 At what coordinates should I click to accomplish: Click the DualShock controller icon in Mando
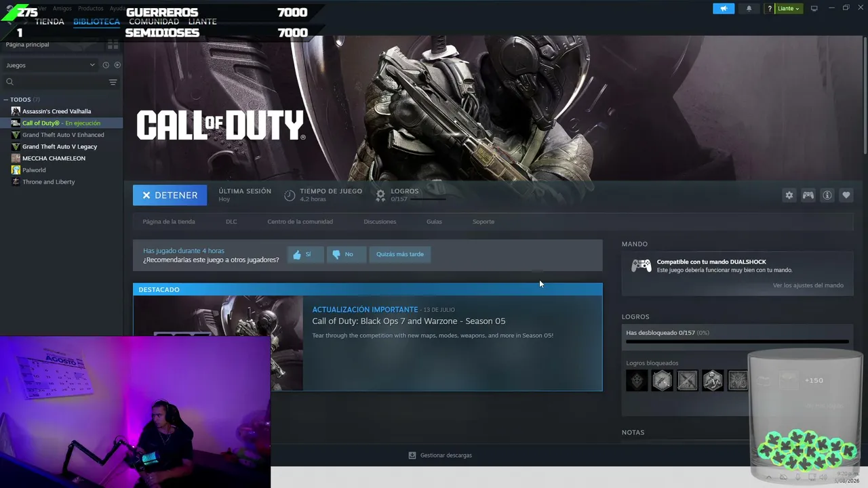[x=641, y=266]
